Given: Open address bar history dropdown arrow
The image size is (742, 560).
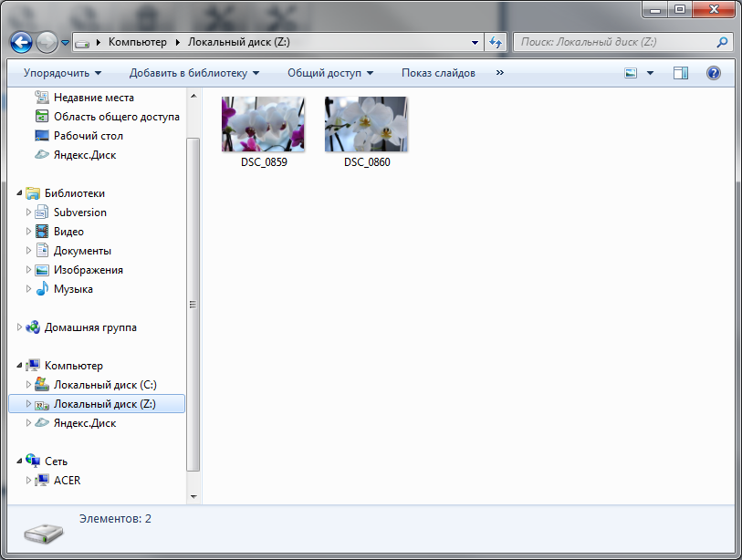Looking at the screenshot, I should pos(475,42).
